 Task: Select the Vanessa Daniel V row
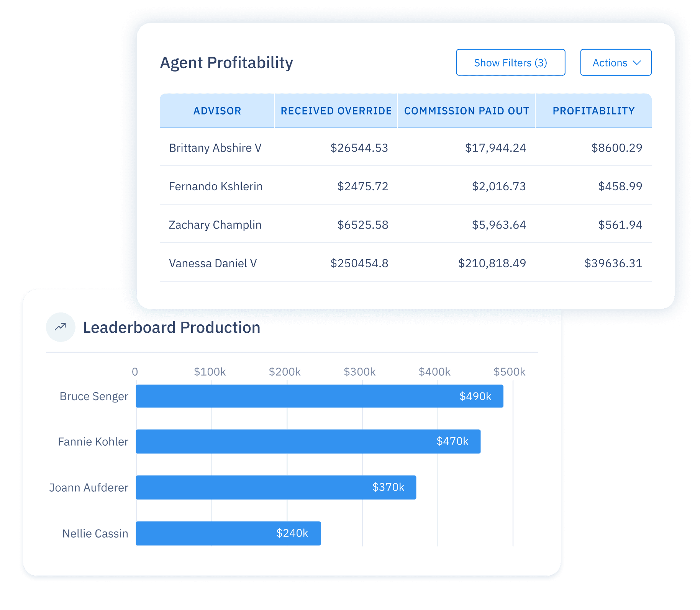212,263
